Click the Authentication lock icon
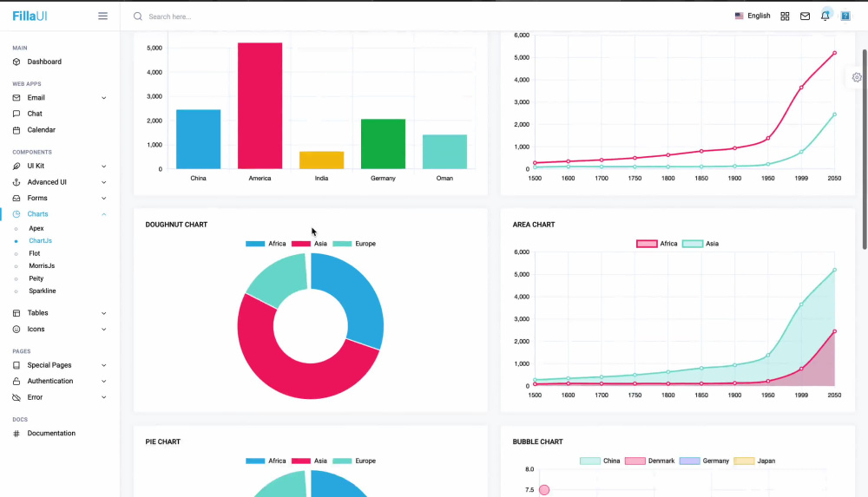Image resolution: width=868 pixels, height=497 pixels. tap(16, 382)
